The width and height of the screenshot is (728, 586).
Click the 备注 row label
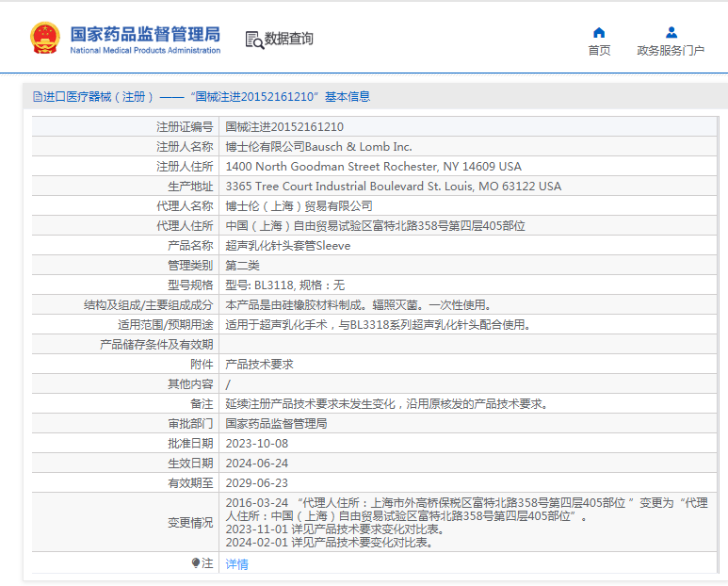tap(202, 404)
